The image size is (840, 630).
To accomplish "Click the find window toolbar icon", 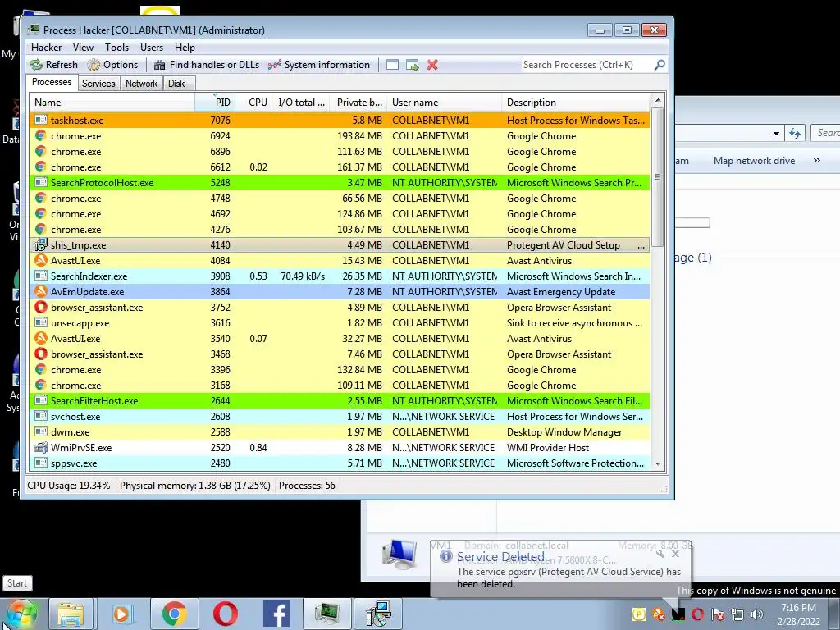I will click(x=392, y=65).
